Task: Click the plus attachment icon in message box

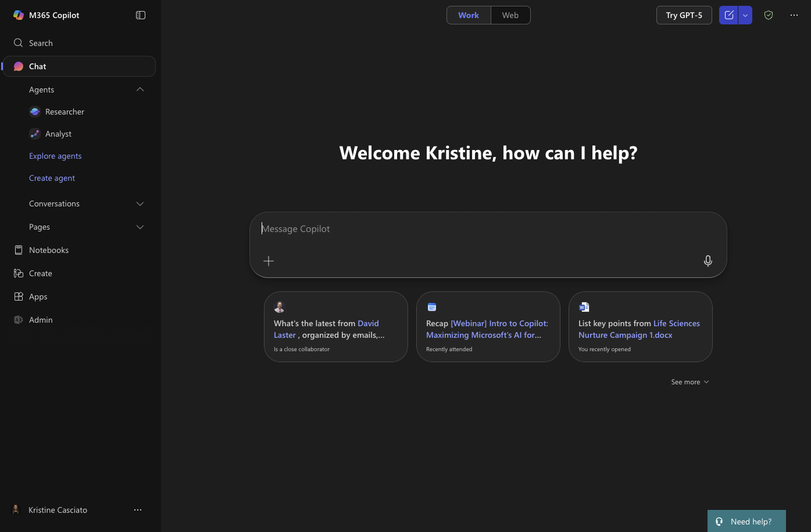Action: coord(269,261)
